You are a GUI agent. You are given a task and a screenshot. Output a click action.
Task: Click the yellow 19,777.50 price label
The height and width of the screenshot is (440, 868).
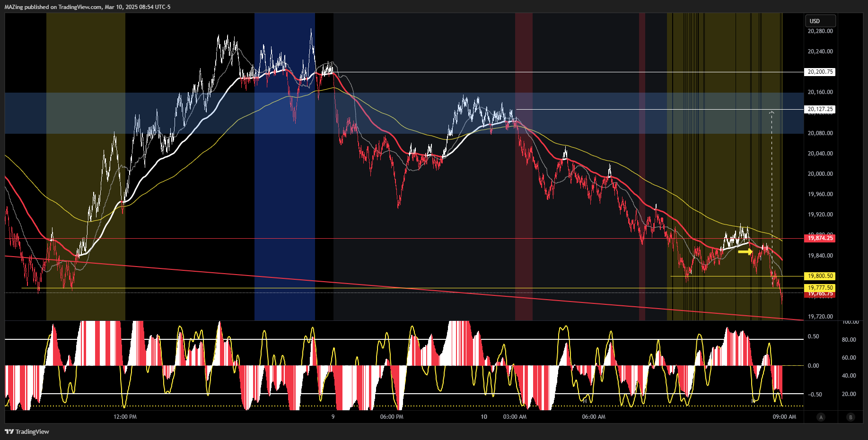click(820, 288)
